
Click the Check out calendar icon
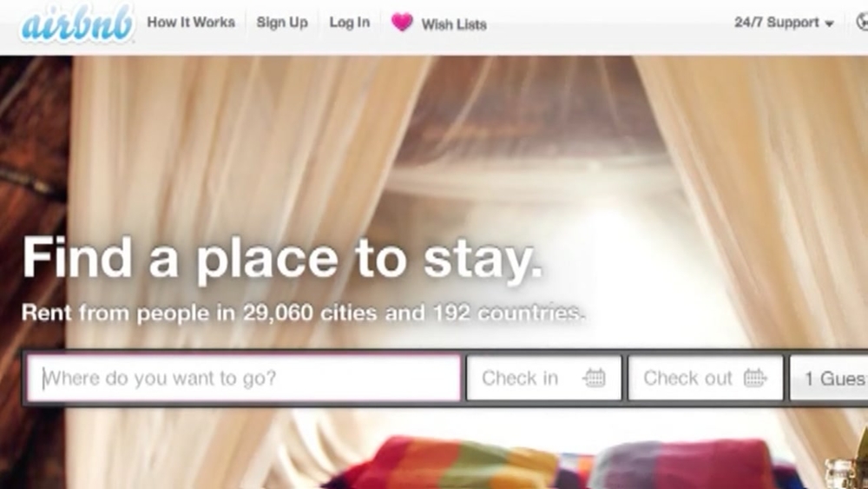point(755,378)
